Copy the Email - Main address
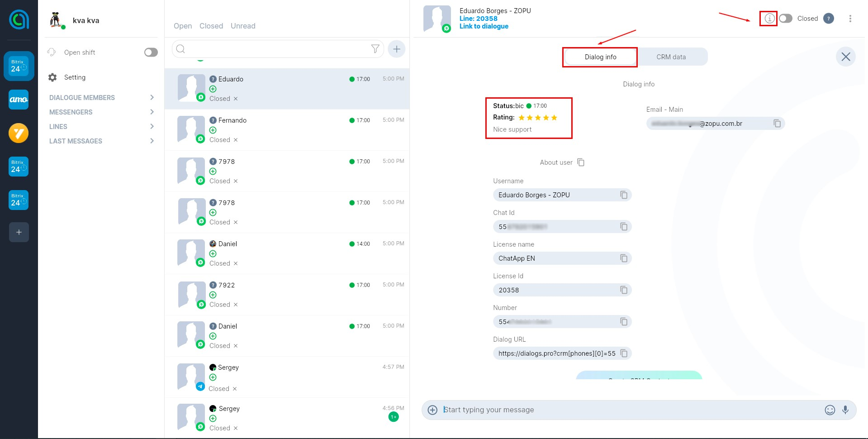 click(x=777, y=124)
